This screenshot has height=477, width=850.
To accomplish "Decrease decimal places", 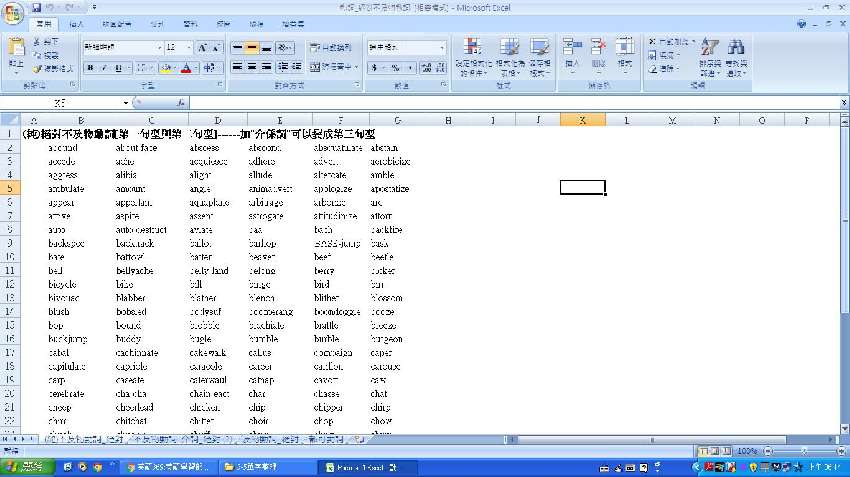I will coord(440,67).
